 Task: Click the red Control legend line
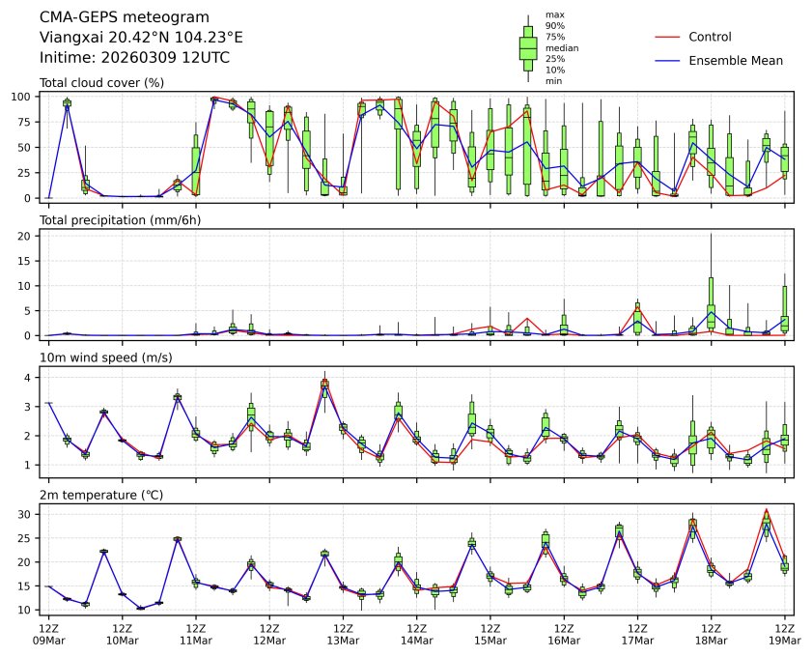coord(668,37)
